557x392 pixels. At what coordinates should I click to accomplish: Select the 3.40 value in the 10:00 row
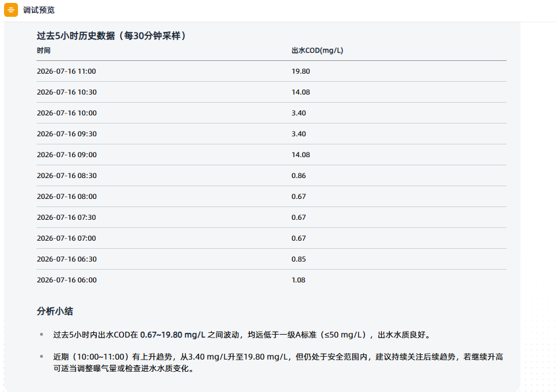pyautogui.click(x=298, y=113)
